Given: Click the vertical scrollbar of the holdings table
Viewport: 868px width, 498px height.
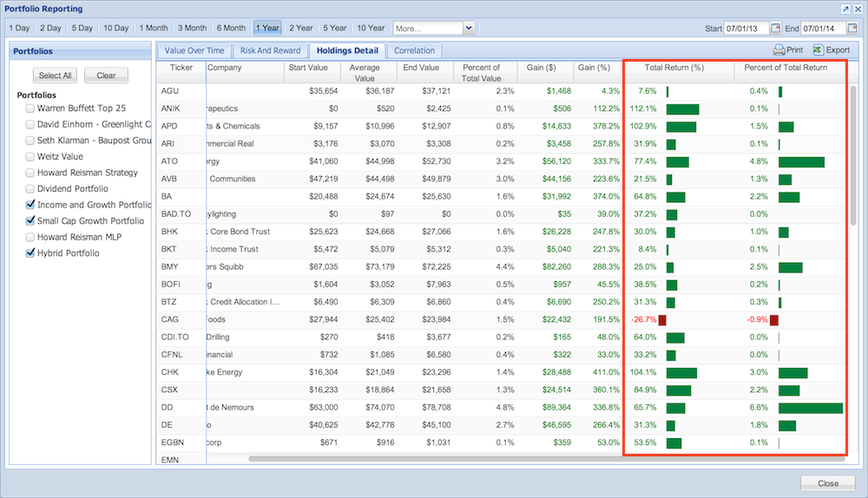Looking at the screenshot, I should 853,155.
